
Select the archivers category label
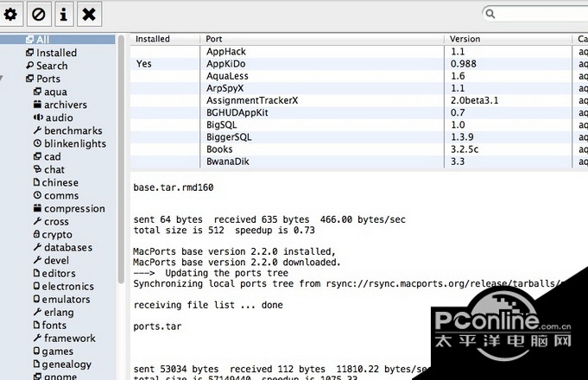click(66, 104)
